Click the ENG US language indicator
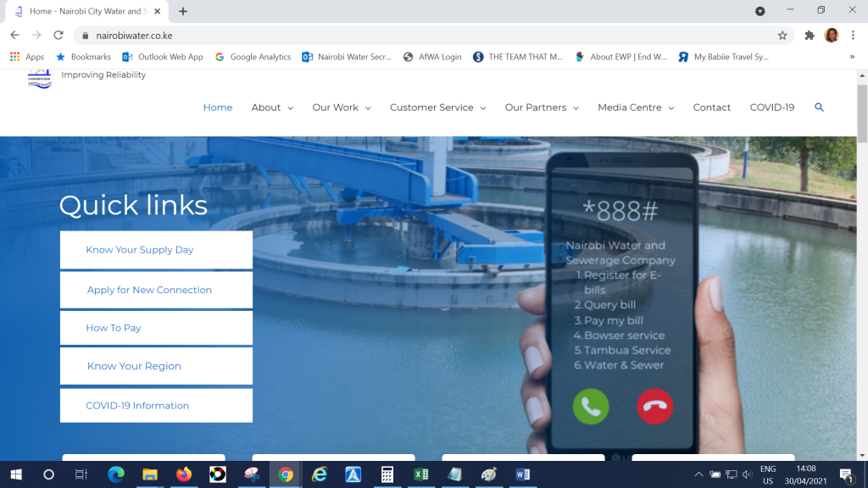Screen dimensions: 868x488 click(x=768, y=474)
